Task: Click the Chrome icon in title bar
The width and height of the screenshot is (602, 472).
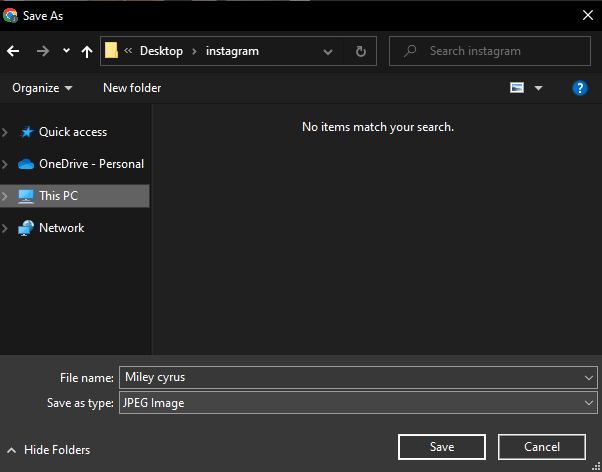Action: (x=10, y=15)
